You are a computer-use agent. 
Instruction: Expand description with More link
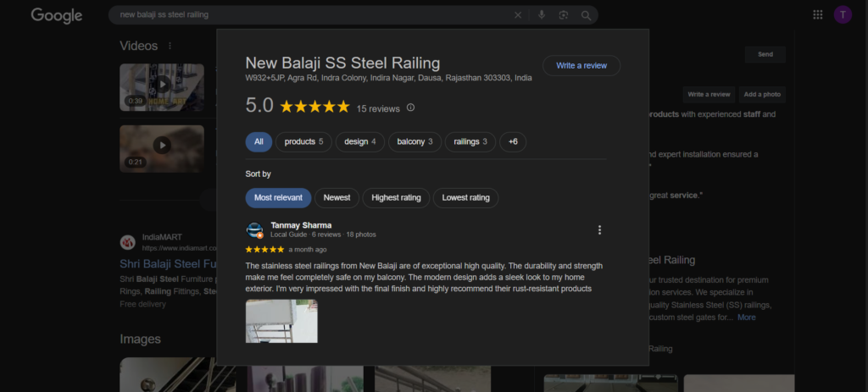coord(746,317)
